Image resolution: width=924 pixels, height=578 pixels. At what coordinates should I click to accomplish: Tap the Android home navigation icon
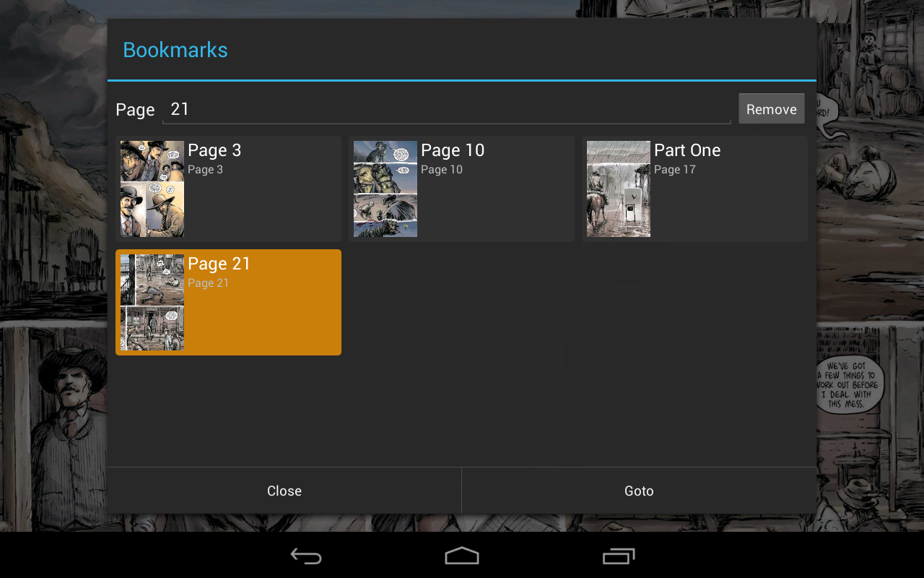pyautogui.click(x=462, y=556)
